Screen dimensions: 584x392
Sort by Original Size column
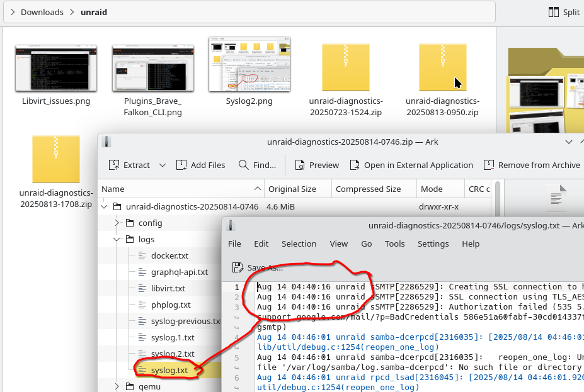point(298,189)
